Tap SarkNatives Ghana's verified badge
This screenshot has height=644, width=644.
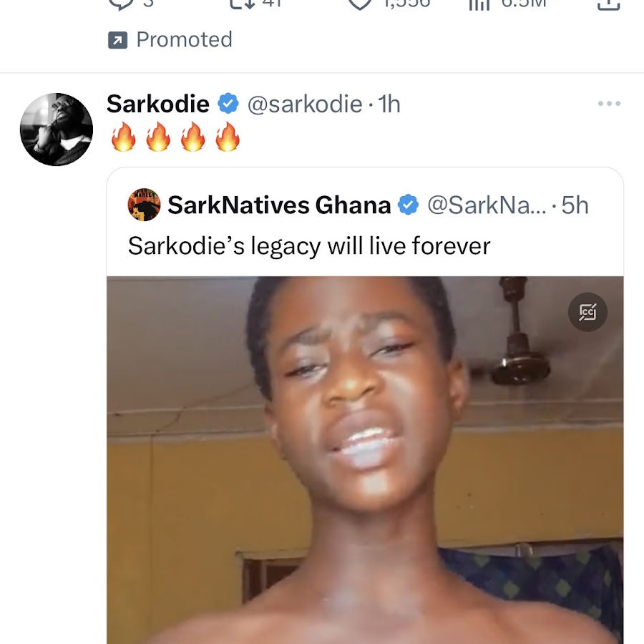click(409, 205)
